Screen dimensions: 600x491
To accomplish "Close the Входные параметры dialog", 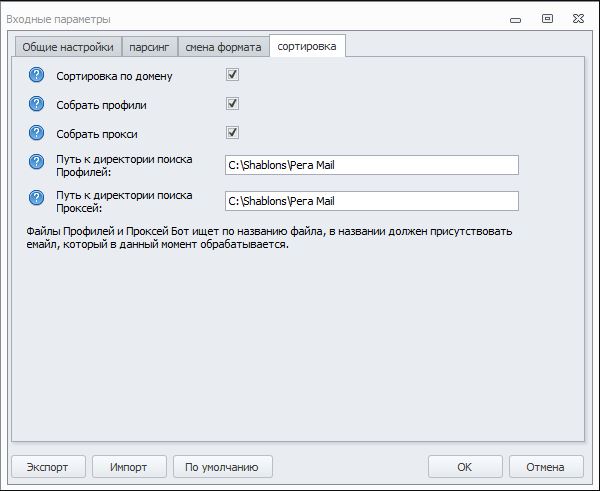I will 578,18.
